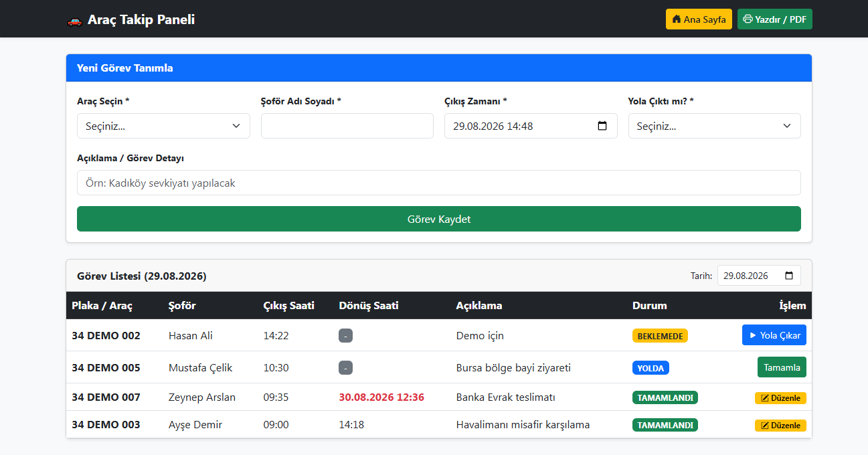The height and width of the screenshot is (455, 868).
Task: Open the calendar picker in Çıkış Zamanı
Action: pyautogui.click(x=602, y=126)
